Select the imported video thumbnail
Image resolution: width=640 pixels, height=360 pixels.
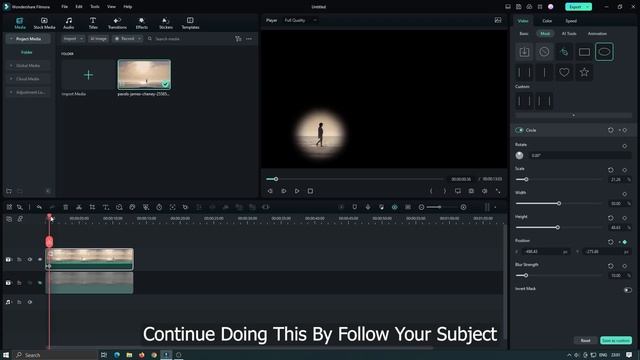click(144, 75)
